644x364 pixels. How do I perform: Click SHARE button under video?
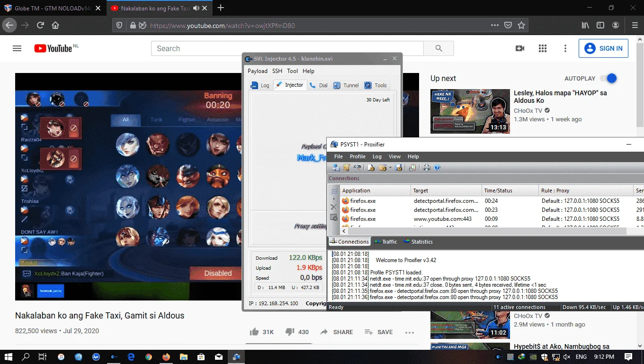tap(337, 332)
